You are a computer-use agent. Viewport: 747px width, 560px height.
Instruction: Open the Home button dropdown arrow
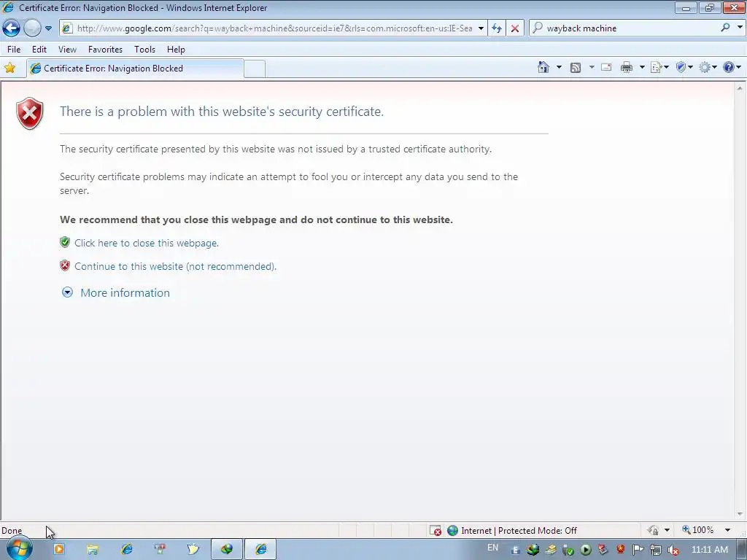point(559,68)
